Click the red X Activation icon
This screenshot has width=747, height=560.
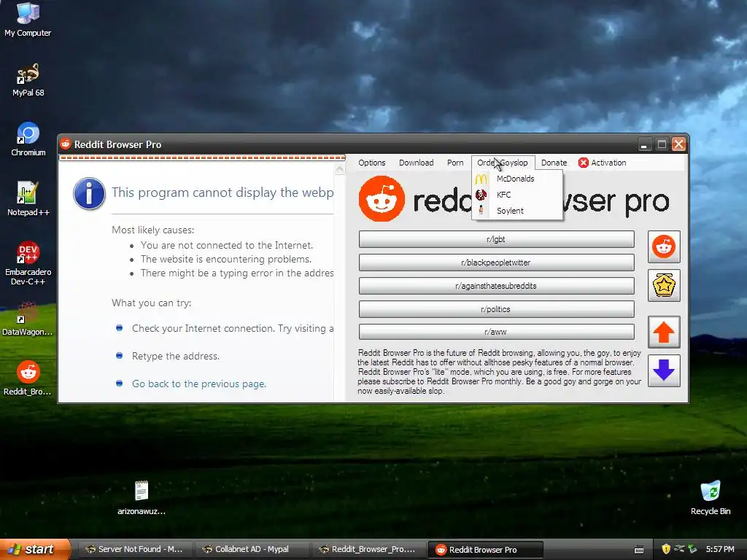coord(583,163)
